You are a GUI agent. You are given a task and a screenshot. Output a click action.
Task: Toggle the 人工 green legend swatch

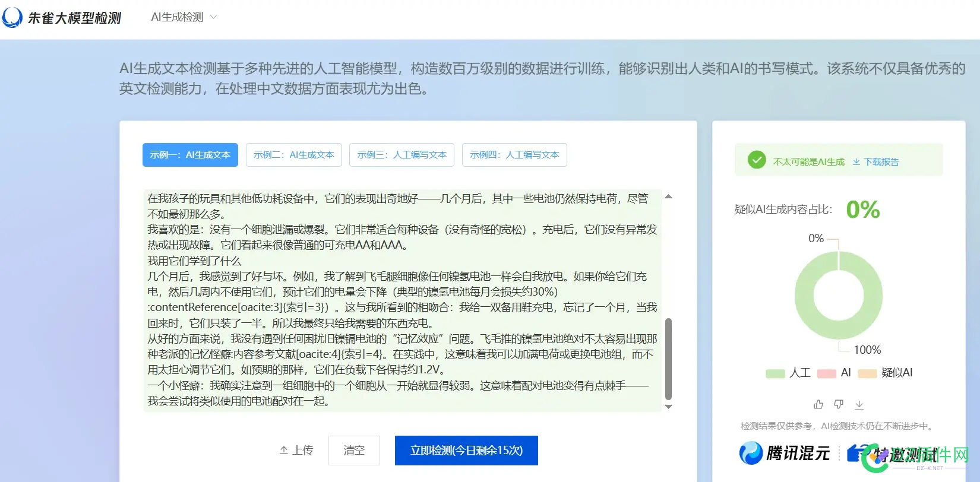[x=775, y=373]
